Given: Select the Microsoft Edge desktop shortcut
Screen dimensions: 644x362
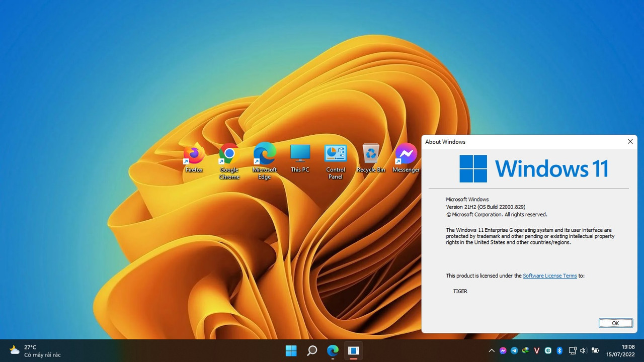Looking at the screenshot, I should coord(265,161).
